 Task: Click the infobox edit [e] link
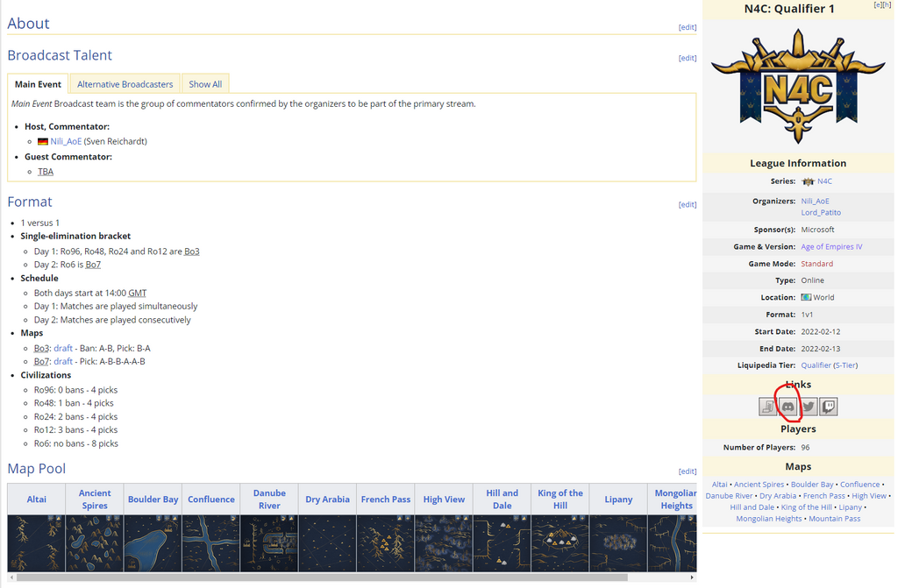click(x=878, y=4)
